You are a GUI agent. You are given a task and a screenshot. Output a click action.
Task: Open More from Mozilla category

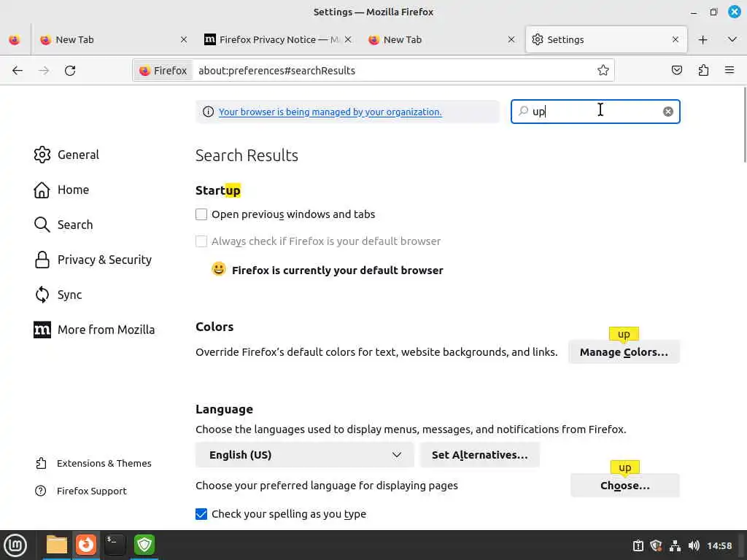click(94, 330)
